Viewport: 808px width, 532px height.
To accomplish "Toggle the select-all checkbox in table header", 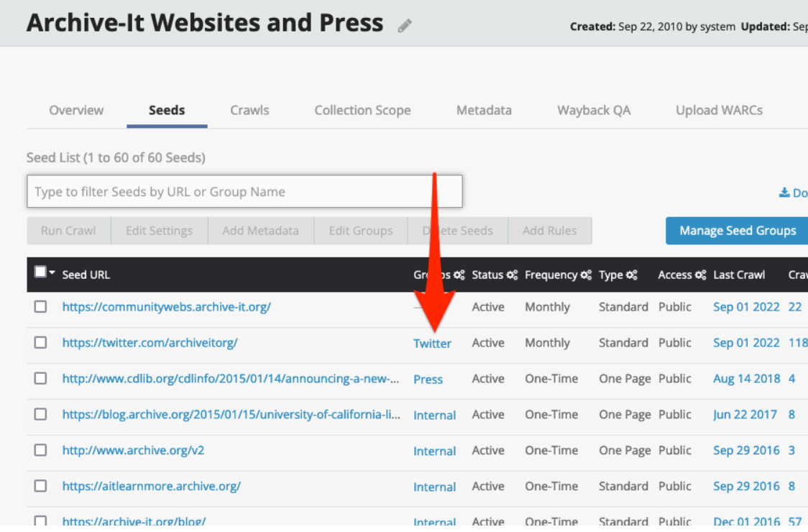I will click(x=40, y=272).
